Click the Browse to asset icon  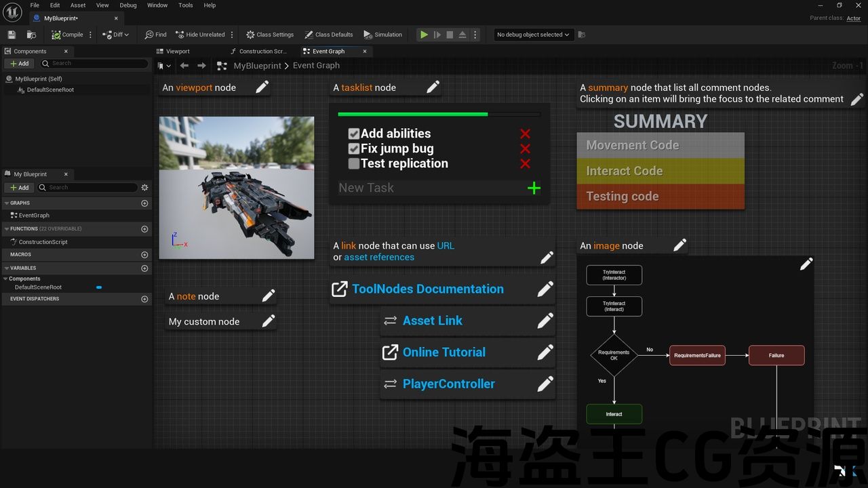tap(31, 35)
